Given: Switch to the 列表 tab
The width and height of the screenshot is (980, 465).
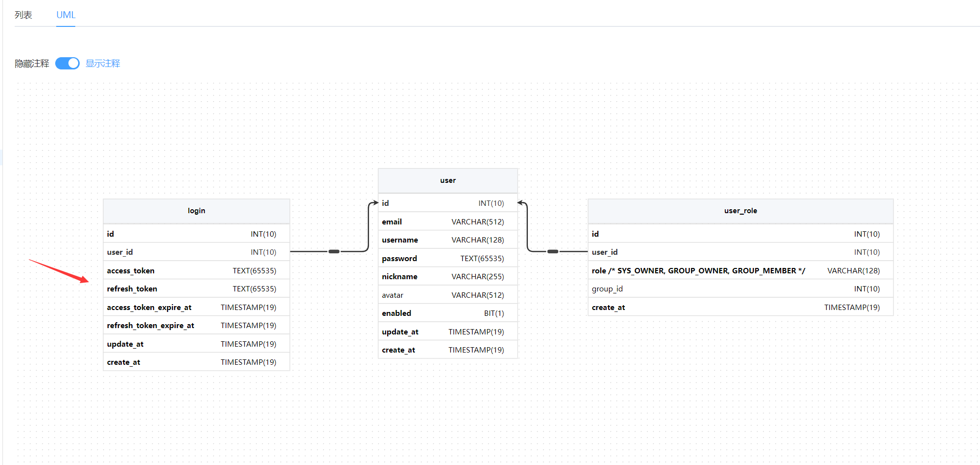Looking at the screenshot, I should (23, 15).
